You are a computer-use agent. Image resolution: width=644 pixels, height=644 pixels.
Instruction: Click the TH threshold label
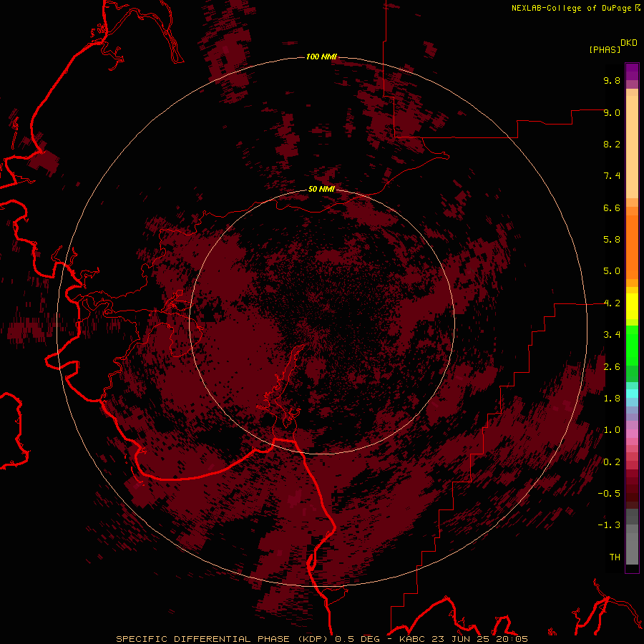615,557
